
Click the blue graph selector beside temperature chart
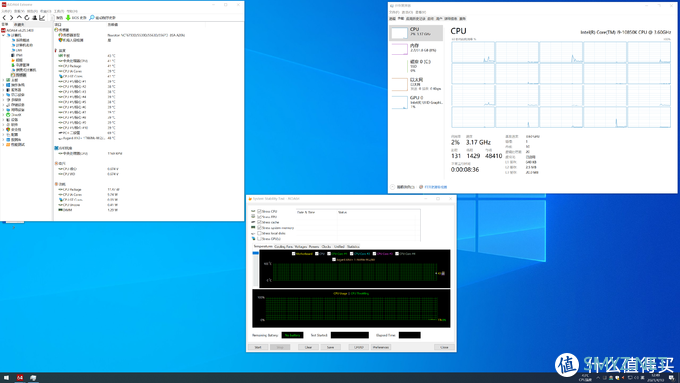point(255,252)
